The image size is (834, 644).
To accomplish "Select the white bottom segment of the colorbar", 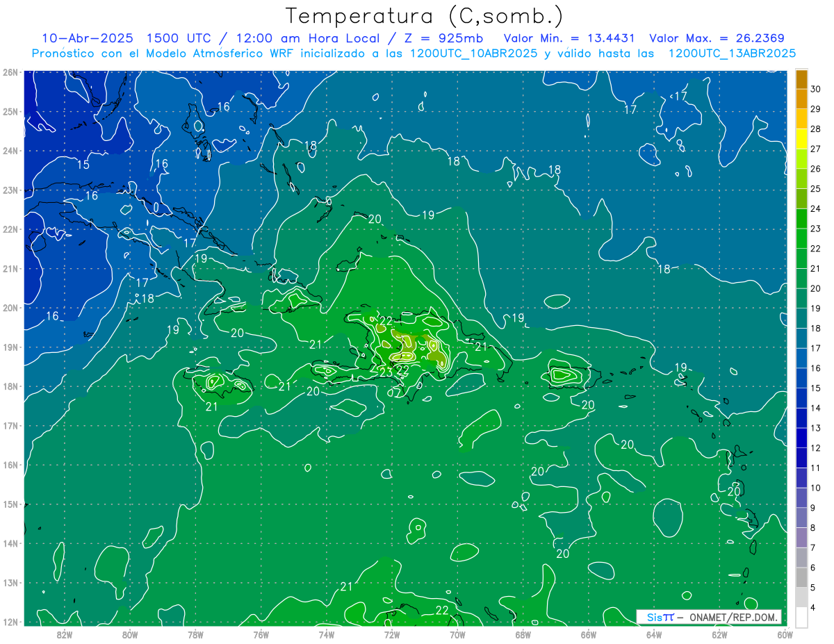I will pos(801,617).
